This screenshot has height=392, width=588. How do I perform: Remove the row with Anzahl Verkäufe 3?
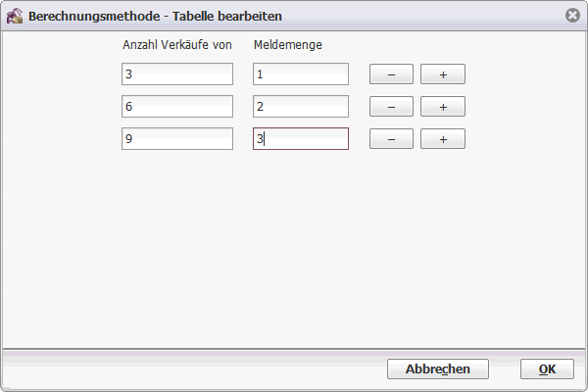point(391,74)
